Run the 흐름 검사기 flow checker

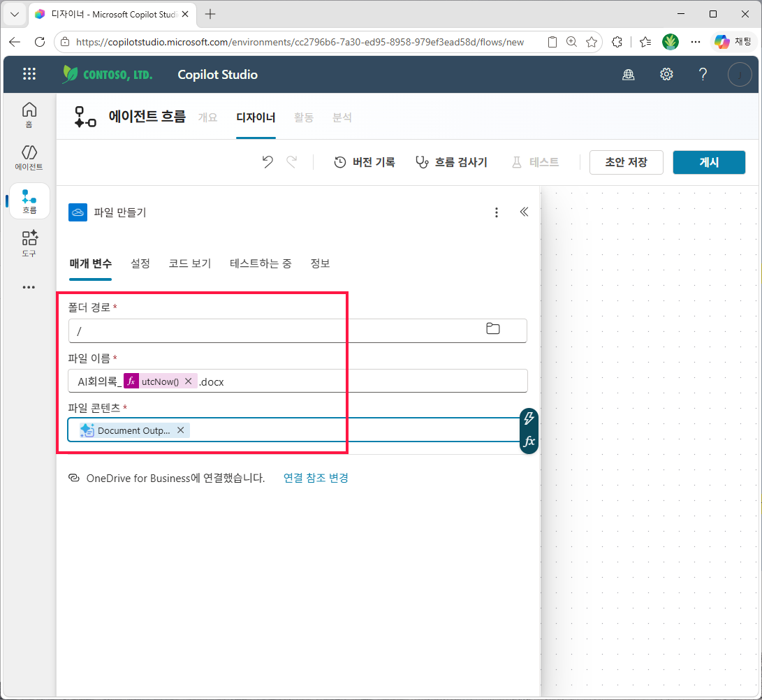[x=451, y=162]
